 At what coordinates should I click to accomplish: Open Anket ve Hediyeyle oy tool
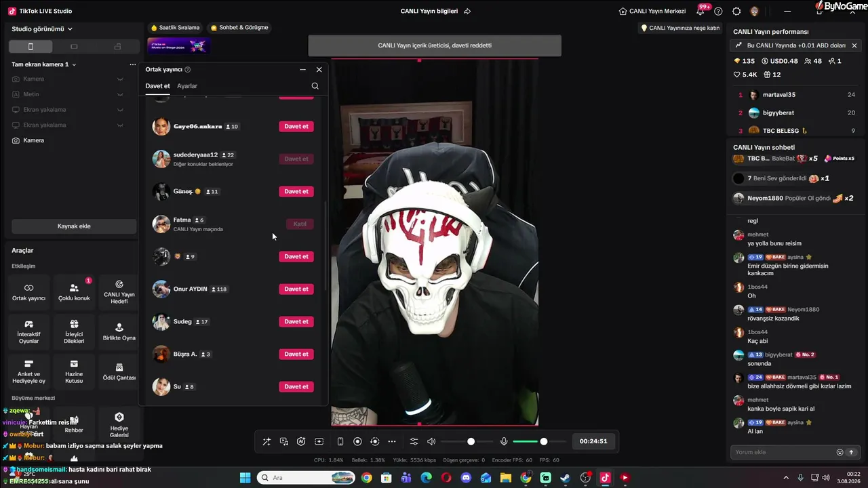[x=29, y=372]
